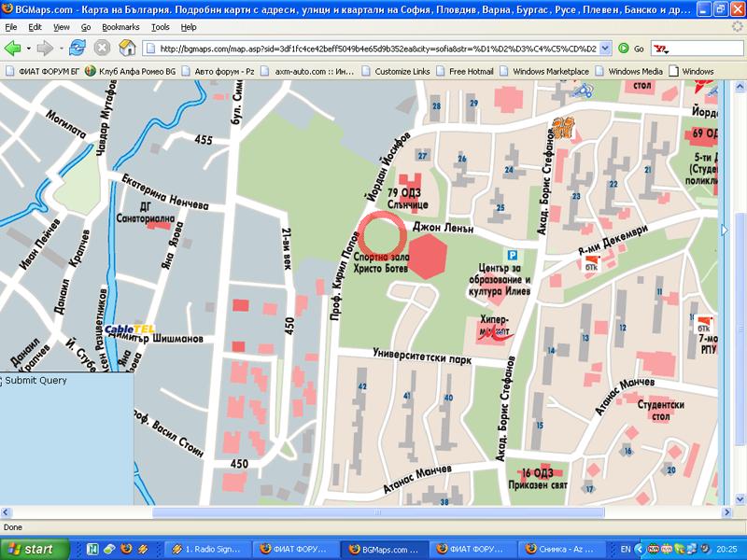Image resolution: width=747 pixels, height=560 pixels.
Task: Click the parking P icon on map
Action: tap(511, 255)
